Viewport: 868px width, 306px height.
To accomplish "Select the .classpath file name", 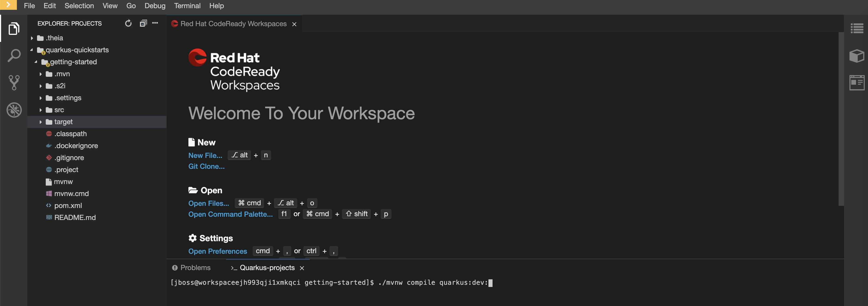I will pos(71,134).
